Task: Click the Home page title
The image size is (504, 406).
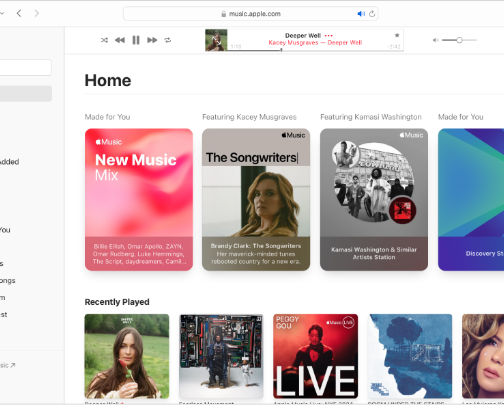Action: (x=108, y=80)
